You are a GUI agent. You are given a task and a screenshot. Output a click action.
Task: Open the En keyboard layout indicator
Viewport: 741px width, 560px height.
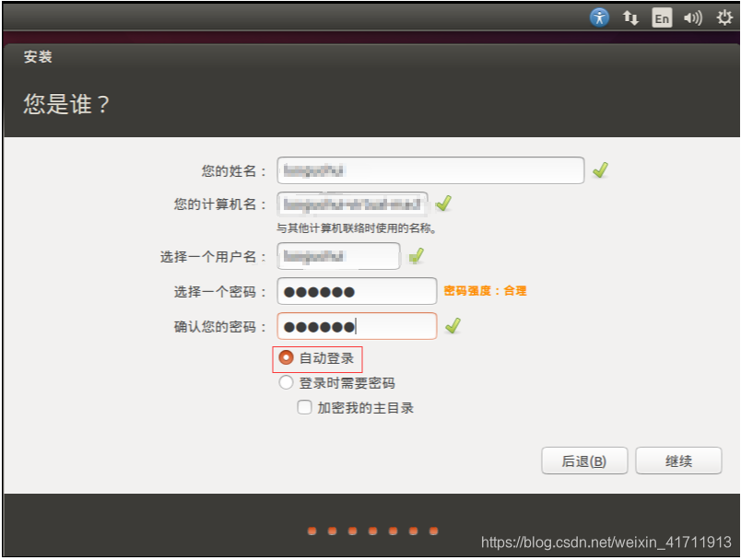coord(662,17)
